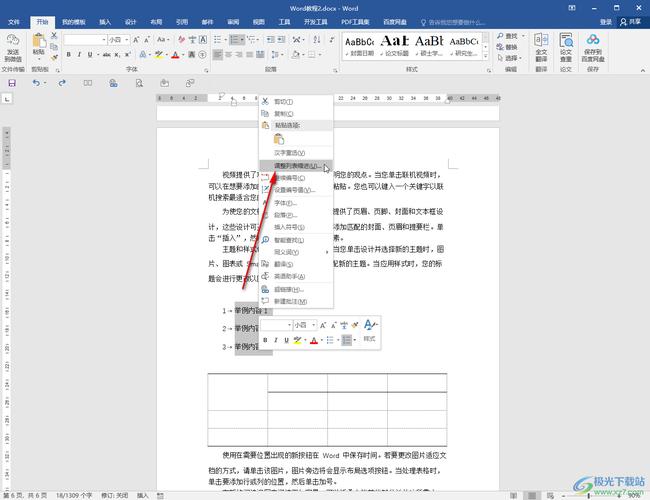Toggle Strikethrough abc button

pyautogui.click(x=107, y=54)
